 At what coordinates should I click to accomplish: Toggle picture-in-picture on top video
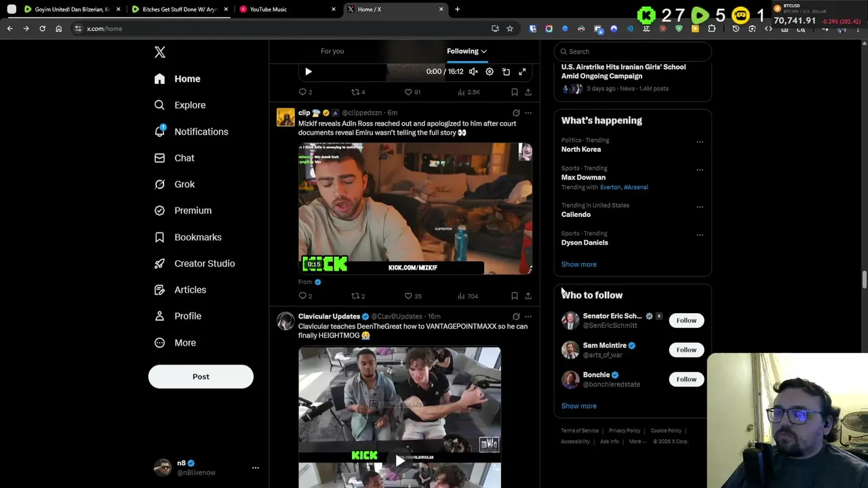pyautogui.click(x=506, y=72)
